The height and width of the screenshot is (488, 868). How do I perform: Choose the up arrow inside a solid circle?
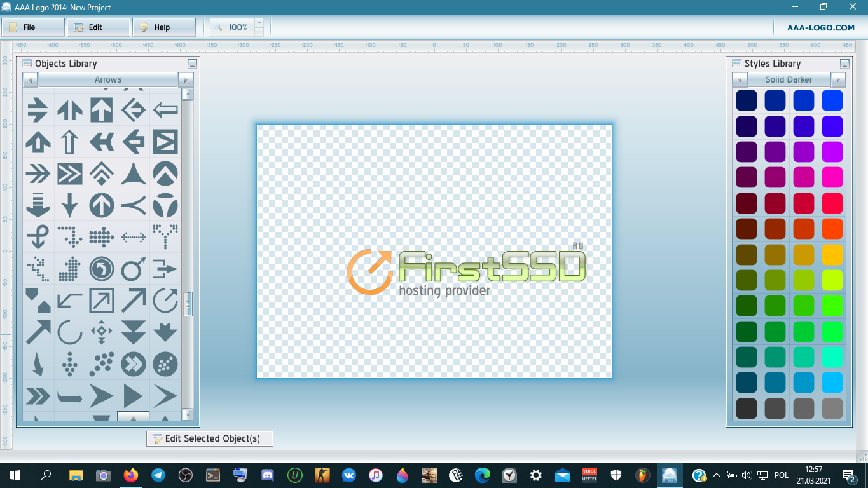click(x=102, y=205)
